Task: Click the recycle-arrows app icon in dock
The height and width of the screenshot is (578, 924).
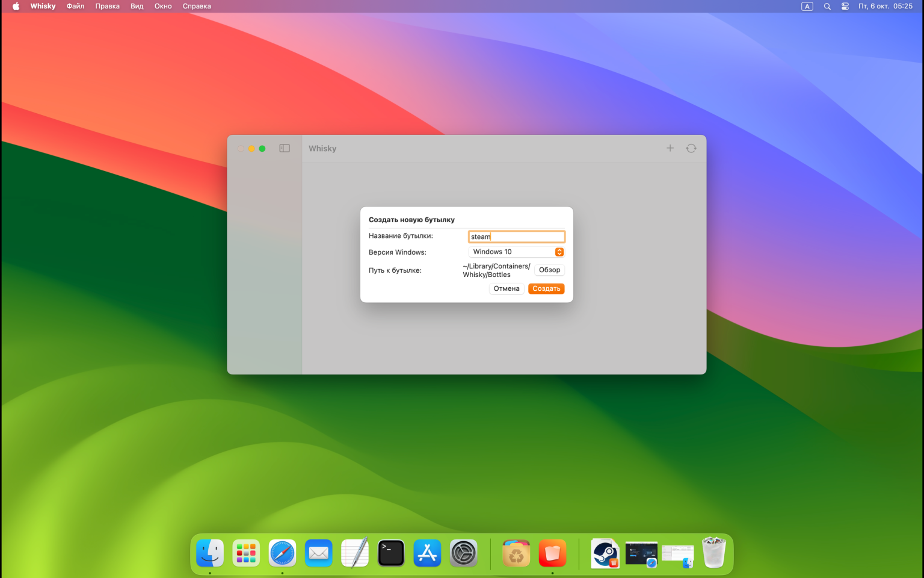Action: click(x=516, y=553)
